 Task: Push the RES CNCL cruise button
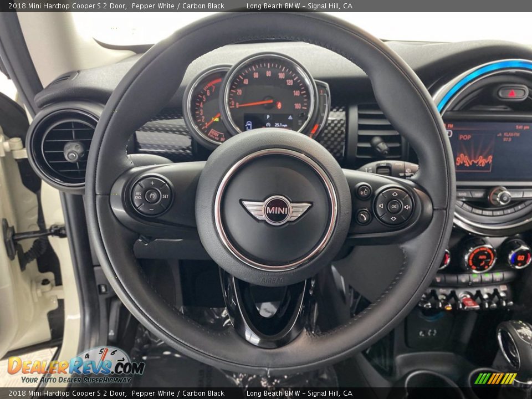(x=138, y=196)
